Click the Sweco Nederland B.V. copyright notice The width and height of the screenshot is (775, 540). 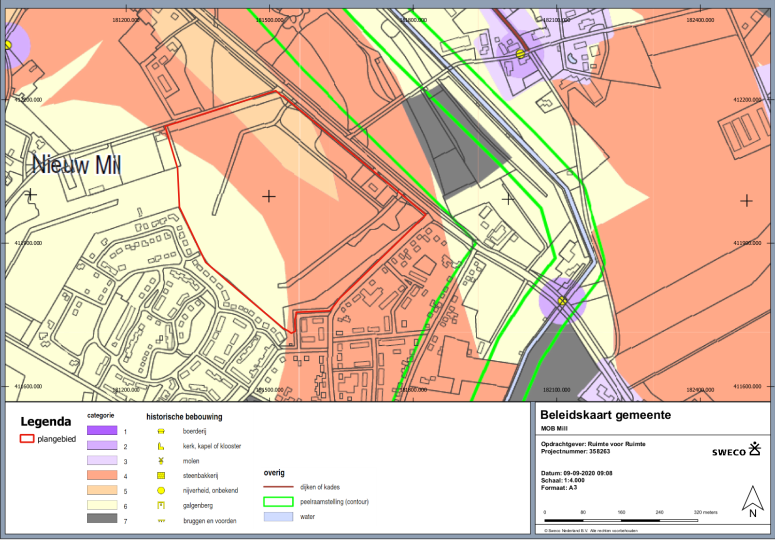pos(591,531)
